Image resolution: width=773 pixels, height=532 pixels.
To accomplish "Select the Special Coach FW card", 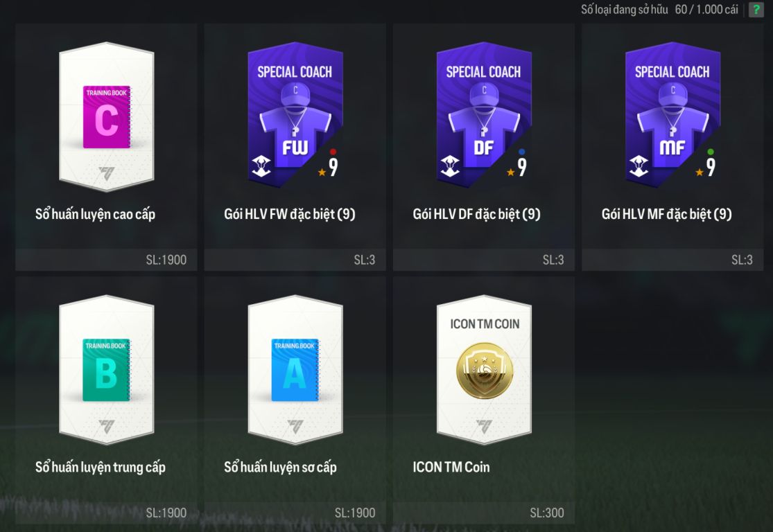I will 295,115.
